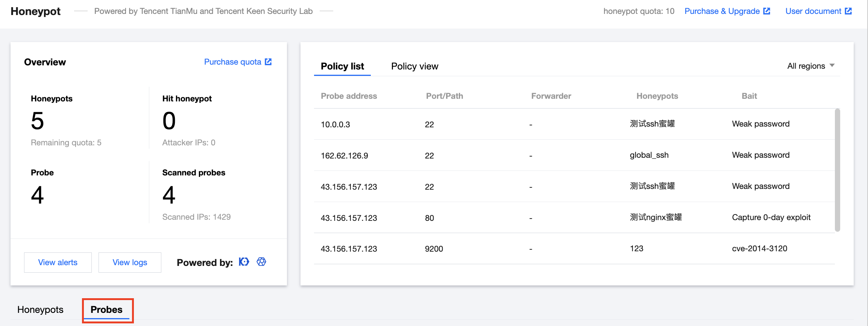Image resolution: width=868 pixels, height=326 pixels.
Task: Click the Purchase & Upgrade external-link icon
Action: click(767, 11)
